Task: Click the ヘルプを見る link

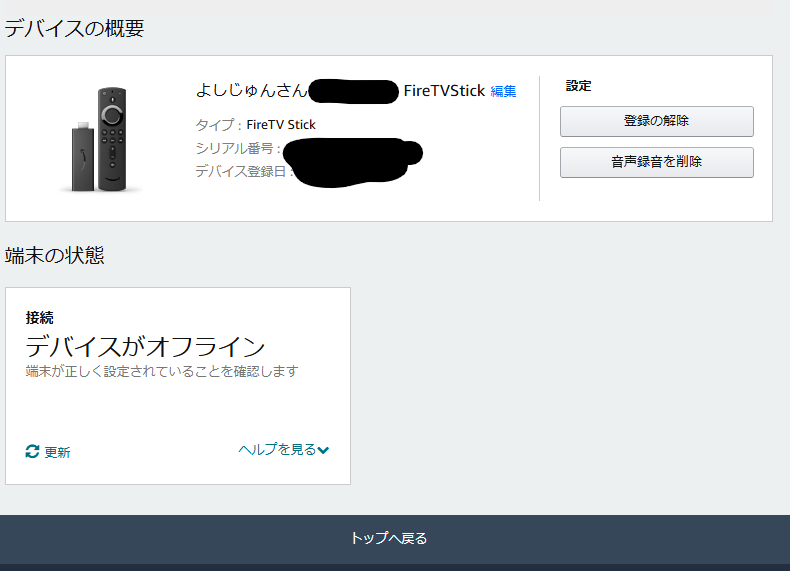Action: (277, 449)
